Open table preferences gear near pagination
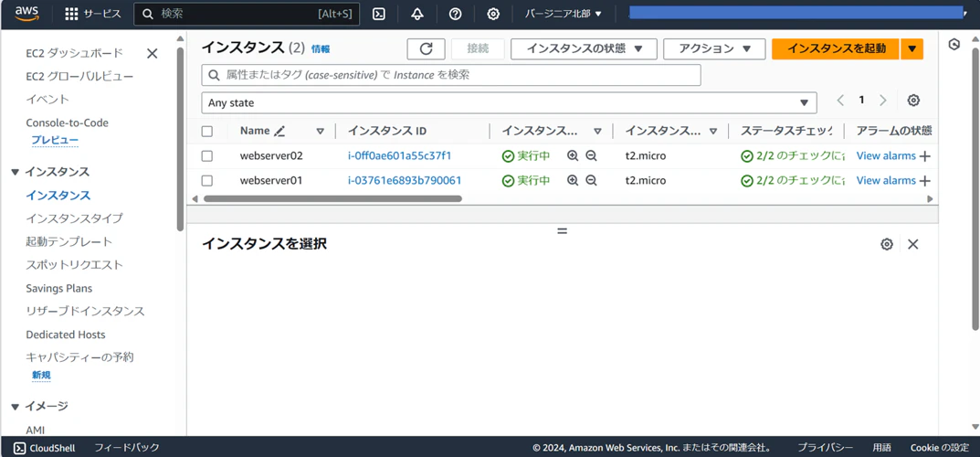Viewport: 980px width, 457px height. click(x=913, y=101)
